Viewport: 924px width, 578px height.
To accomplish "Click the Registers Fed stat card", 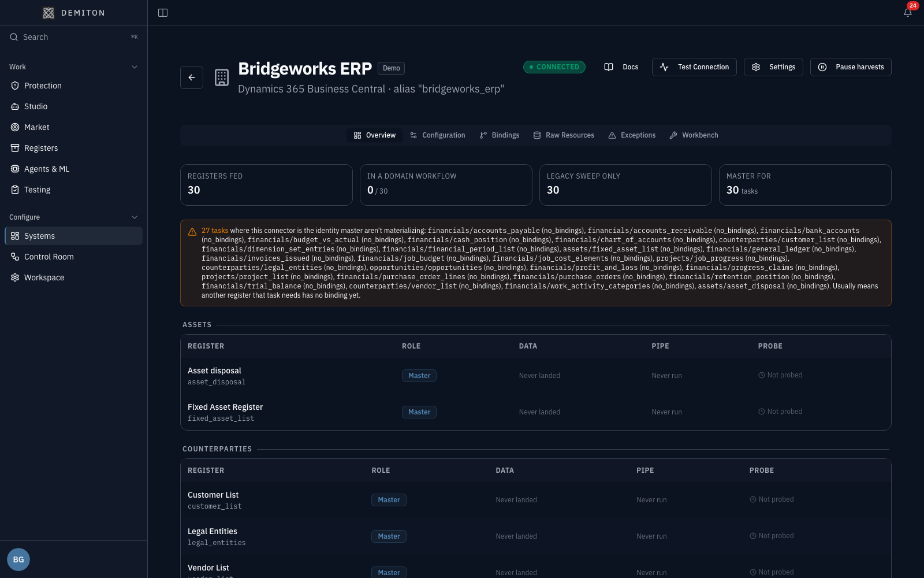I will pyautogui.click(x=266, y=185).
